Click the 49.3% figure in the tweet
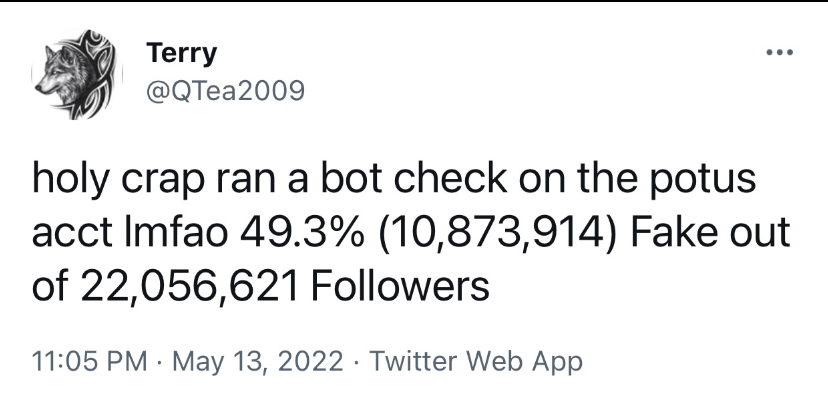The width and height of the screenshot is (828, 404). 302,232
